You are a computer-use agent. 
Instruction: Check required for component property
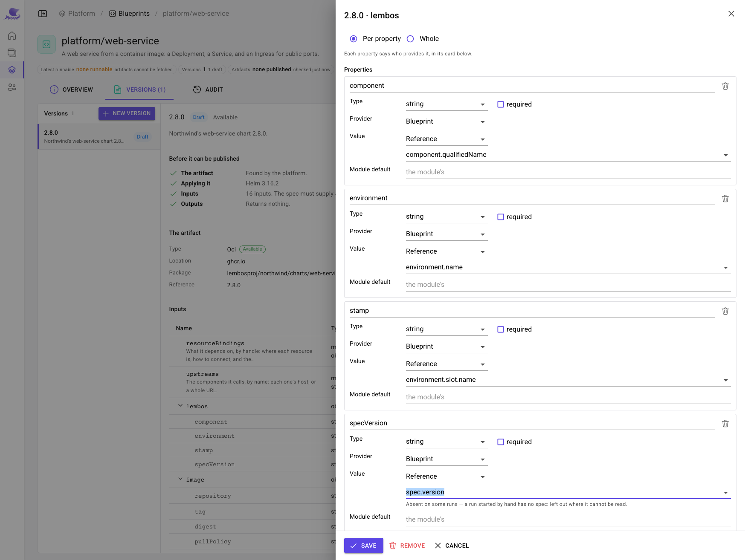pyautogui.click(x=501, y=104)
